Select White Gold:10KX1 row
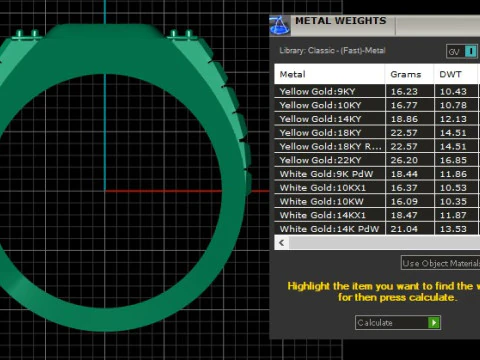 point(377,187)
